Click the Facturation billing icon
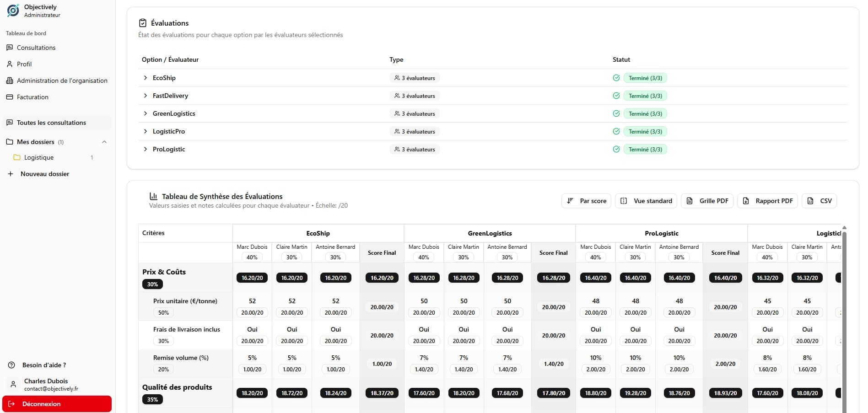This screenshot has height=413, width=868. click(x=10, y=97)
